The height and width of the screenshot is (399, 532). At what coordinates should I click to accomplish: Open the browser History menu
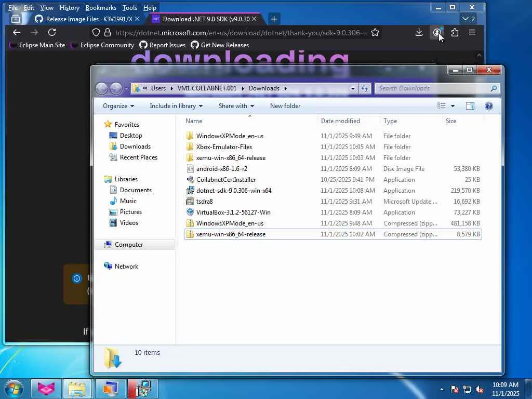[69, 7]
